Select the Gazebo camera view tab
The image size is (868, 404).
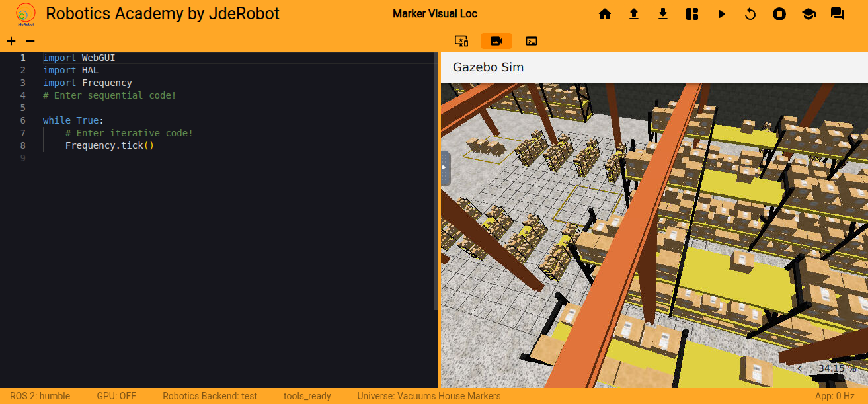coord(496,41)
